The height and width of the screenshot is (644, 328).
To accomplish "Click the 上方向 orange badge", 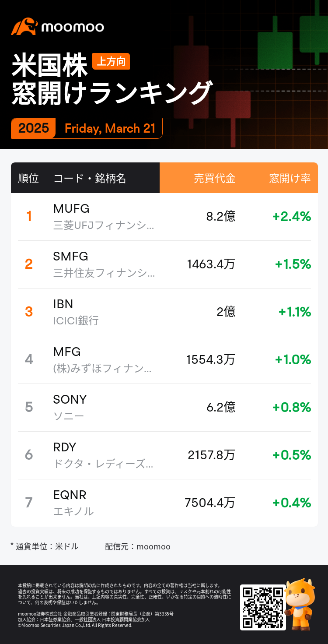I will pyautogui.click(x=111, y=62).
